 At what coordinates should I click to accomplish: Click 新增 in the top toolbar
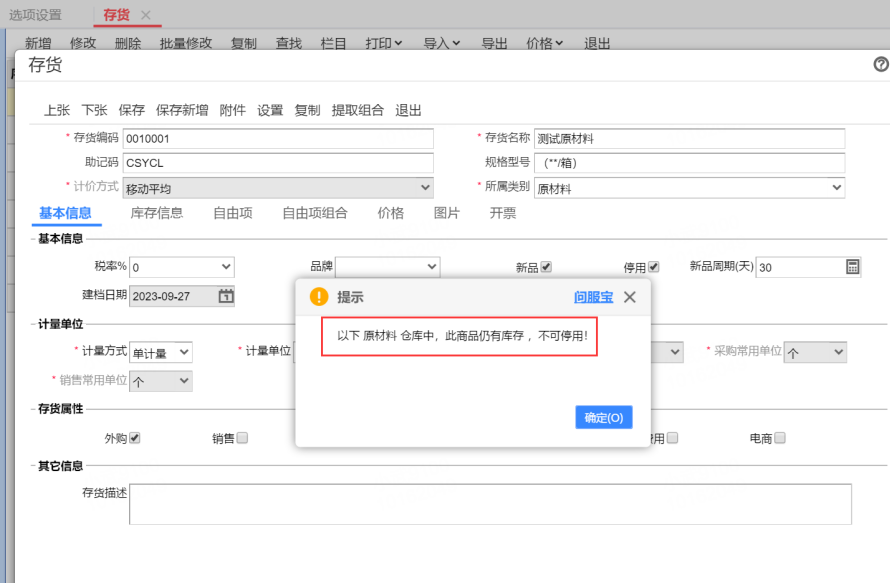pos(38,43)
